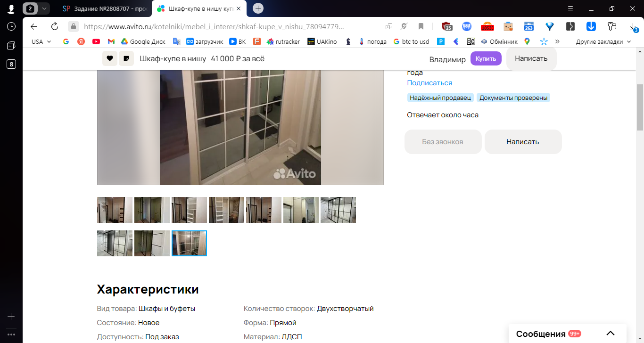Open the browser hamburger menu
The width and height of the screenshot is (644, 343).
pyautogui.click(x=570, y=8)
